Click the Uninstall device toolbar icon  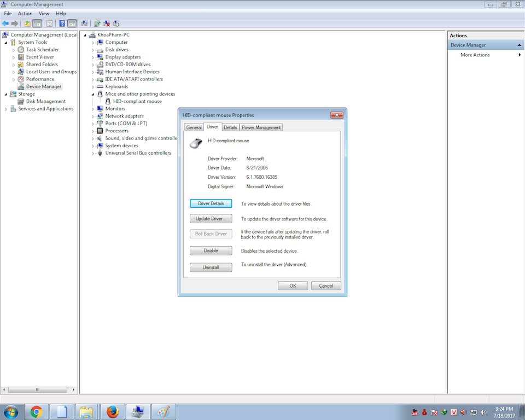coord(116,24)
